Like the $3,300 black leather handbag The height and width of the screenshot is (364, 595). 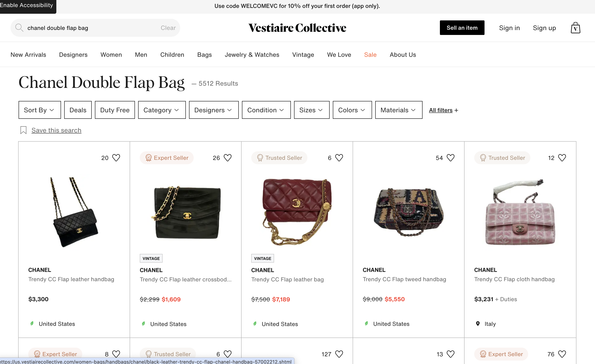coord(116,158)
